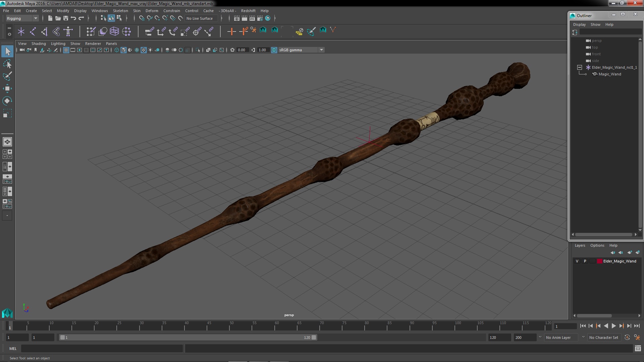Click the Point Constraint shelf icon
644x362 pixels.
(161, 32)
